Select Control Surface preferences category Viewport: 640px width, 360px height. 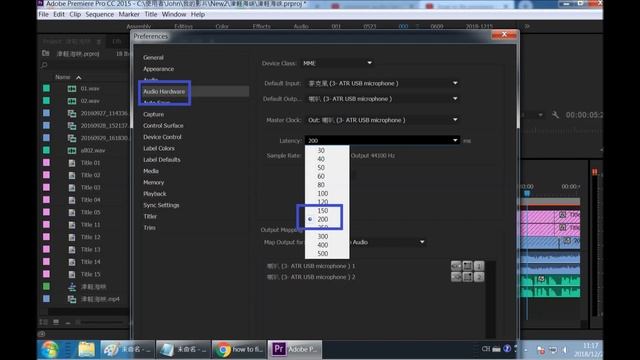coord(163,126)
